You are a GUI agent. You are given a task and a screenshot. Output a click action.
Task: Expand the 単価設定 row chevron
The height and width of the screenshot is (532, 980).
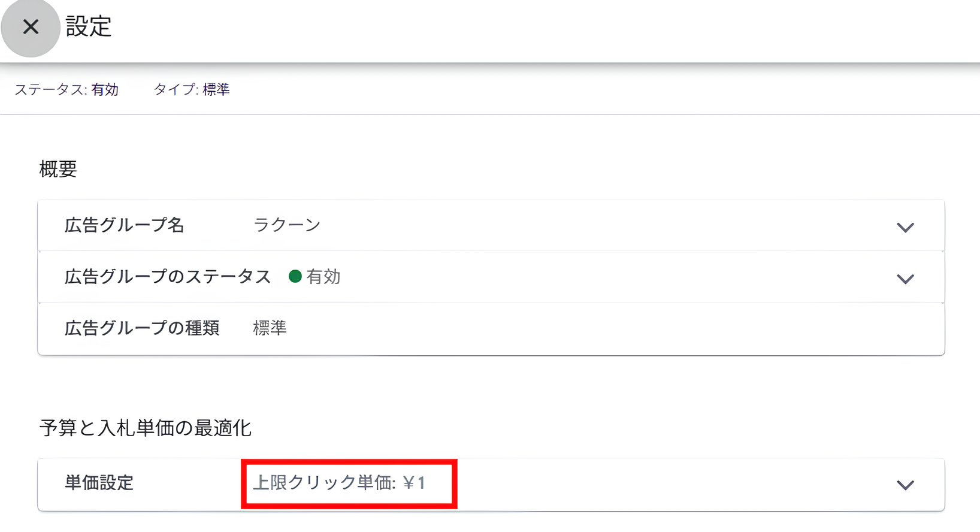click(x=906, y=485)
